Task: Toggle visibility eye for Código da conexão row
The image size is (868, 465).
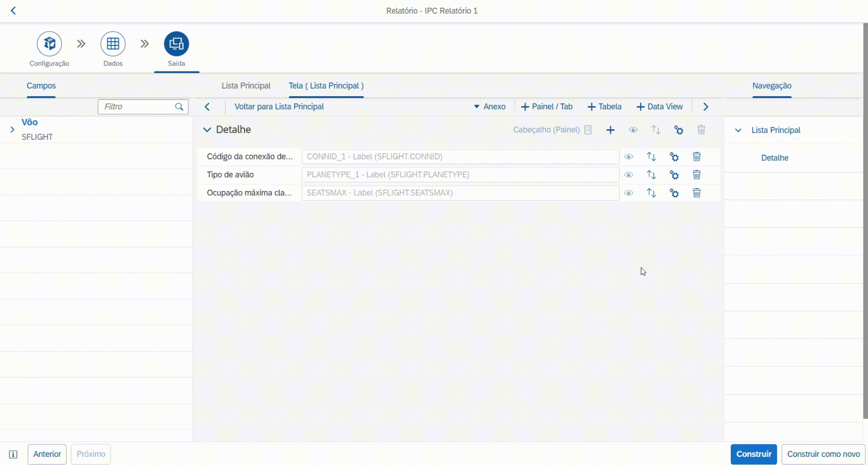Action: pos(628,157)
